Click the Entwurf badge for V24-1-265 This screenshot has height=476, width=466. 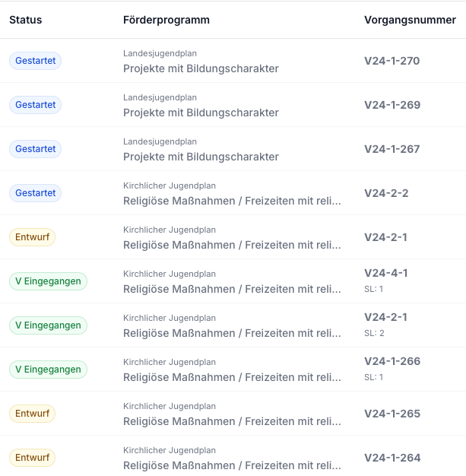pyautogui.click(x=32, y=414)
